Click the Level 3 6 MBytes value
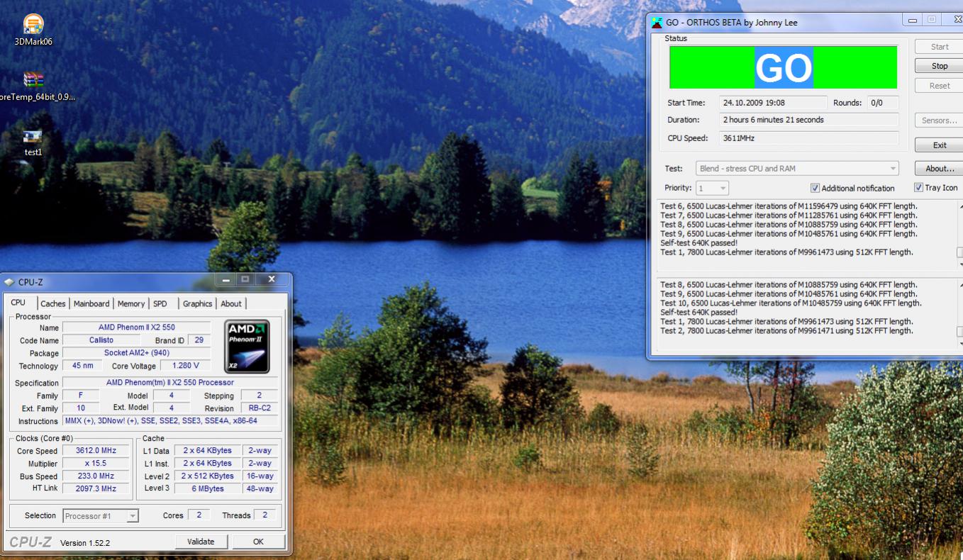This screenshot has width=963, height=560. point(207,489)
